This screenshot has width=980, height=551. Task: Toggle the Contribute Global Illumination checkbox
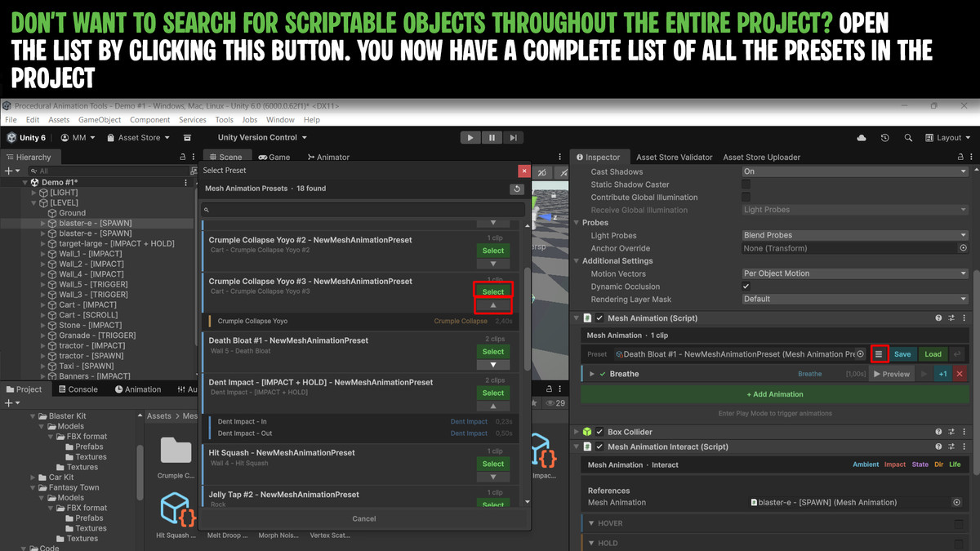point(746,198)
